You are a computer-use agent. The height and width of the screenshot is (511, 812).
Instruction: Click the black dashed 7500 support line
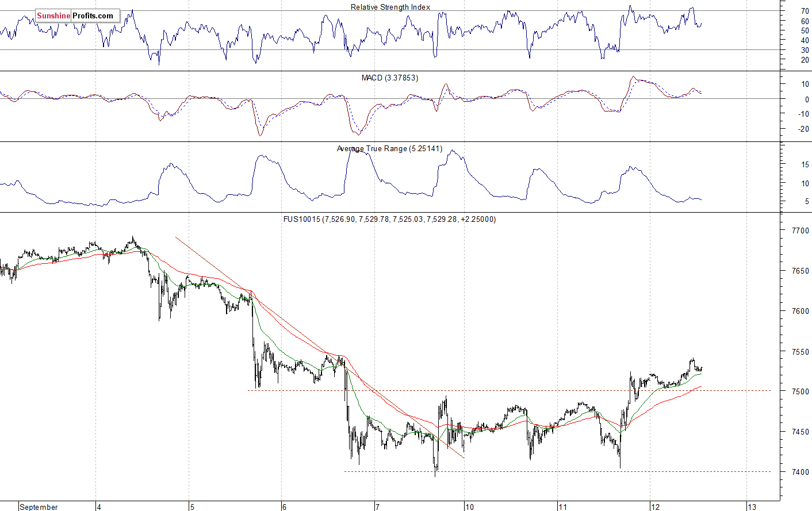[x=509, y=390]
